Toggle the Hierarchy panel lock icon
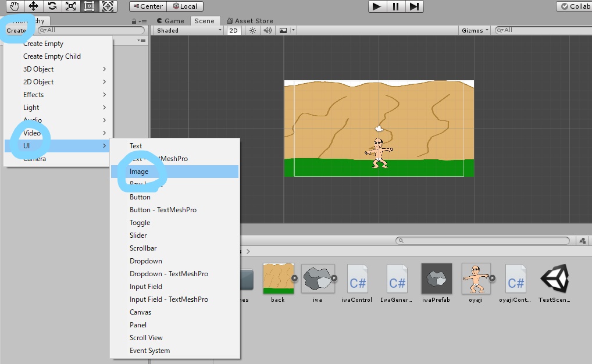 click(134, 22)
